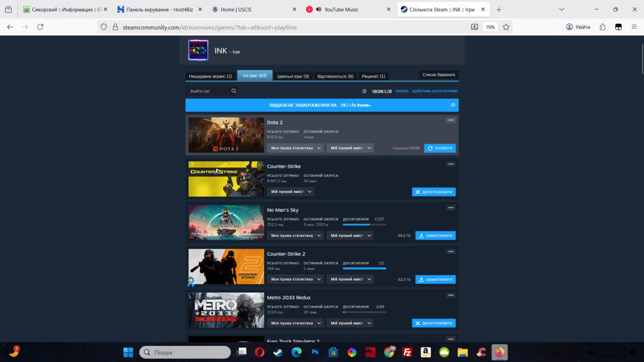This screenshot has width=644, height=362.
Task: Mute the YouTube Music tab audio
Action: point(318,10)
